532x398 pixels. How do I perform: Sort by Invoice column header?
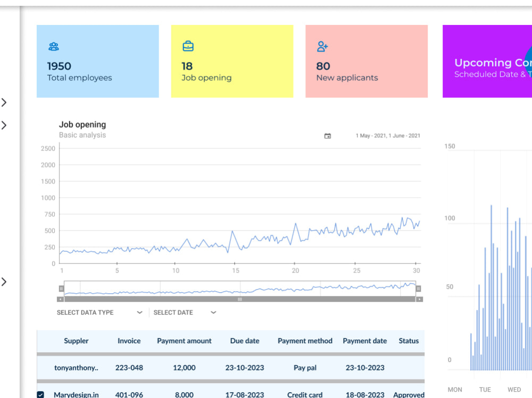click(x=129, y=341)
